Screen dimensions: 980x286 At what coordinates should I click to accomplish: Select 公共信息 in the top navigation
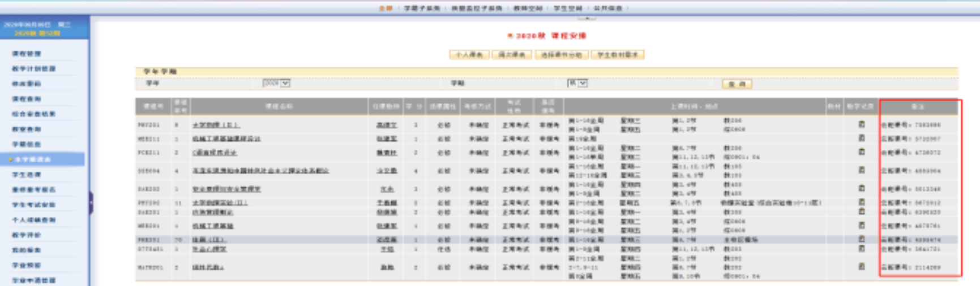pos(607,8)
